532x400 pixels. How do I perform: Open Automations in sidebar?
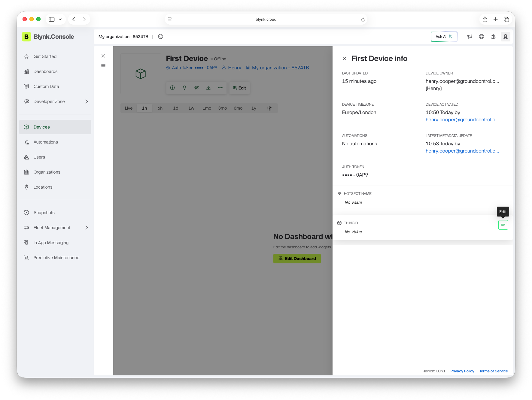click(x=55, y=142)
